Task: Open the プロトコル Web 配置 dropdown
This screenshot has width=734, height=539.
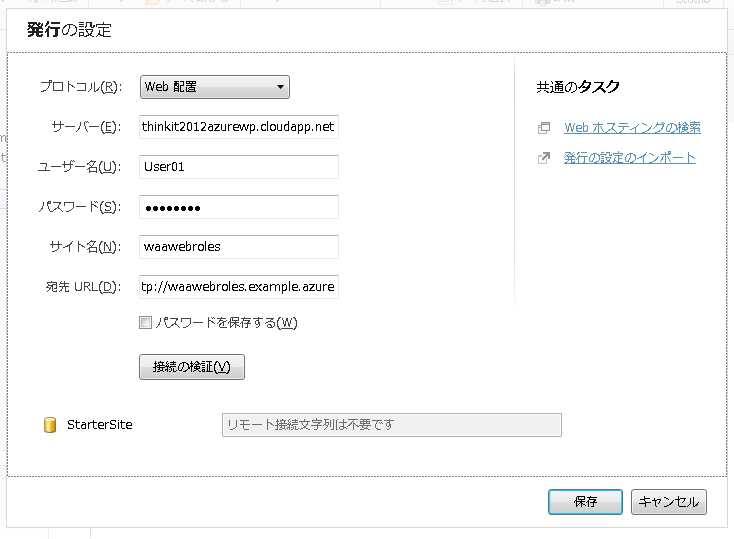Action: [x=215, y=87]
